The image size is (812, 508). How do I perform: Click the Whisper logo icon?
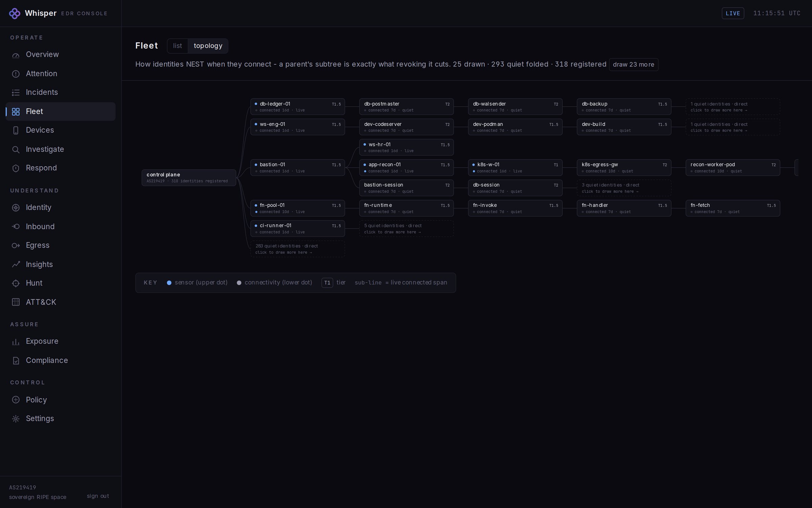15,13
